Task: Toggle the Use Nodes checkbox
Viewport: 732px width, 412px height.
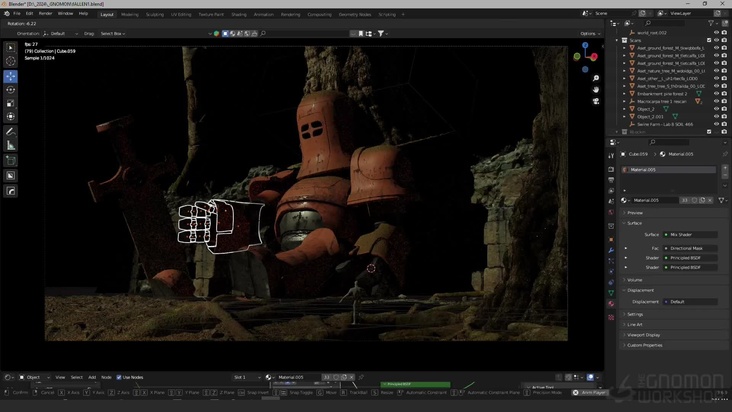Action: pyautogui.click(x=119, y=377)
